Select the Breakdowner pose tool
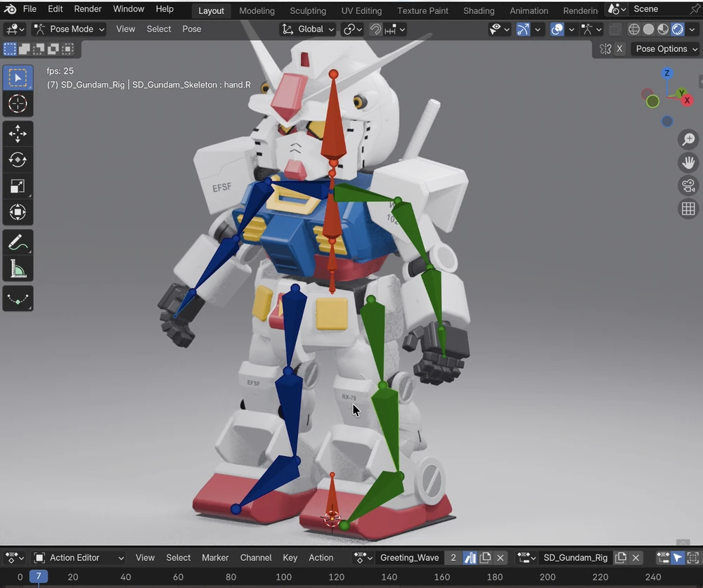The height and width of the screenshot is (588, 703). pyautogui.click(x=18, y=299)
